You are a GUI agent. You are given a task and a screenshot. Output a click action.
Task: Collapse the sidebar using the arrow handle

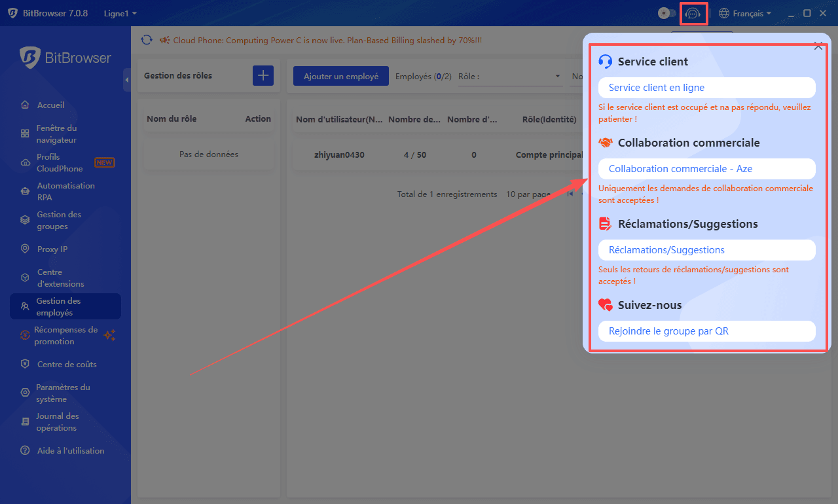[x=126, y=80]
